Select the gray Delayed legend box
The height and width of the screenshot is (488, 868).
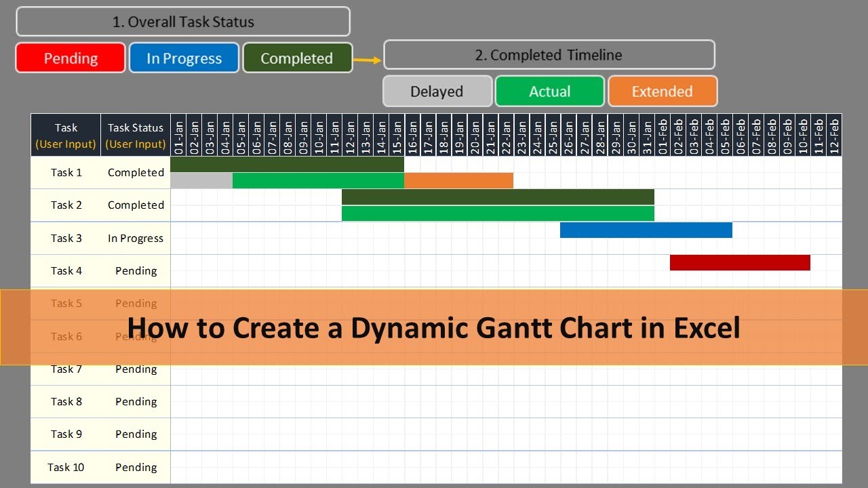(x=437, y=91)
